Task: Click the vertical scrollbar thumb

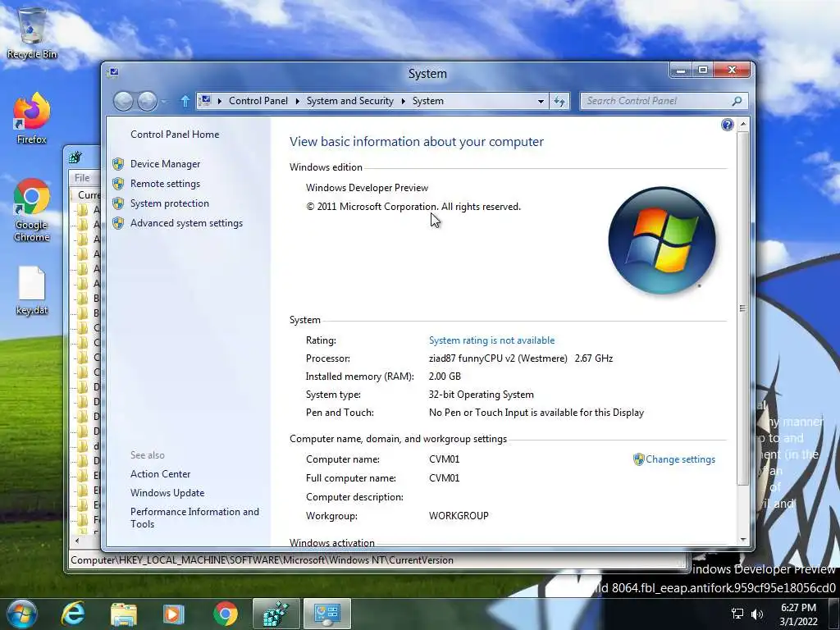Action: [743, 308]
